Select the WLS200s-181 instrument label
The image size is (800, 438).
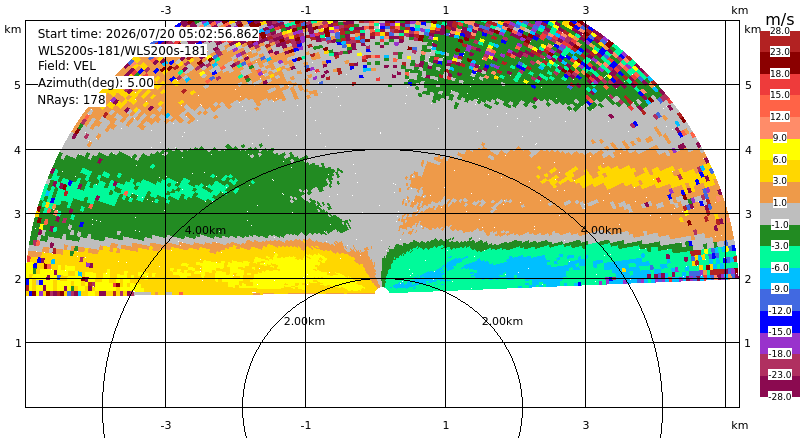[122, 50]
